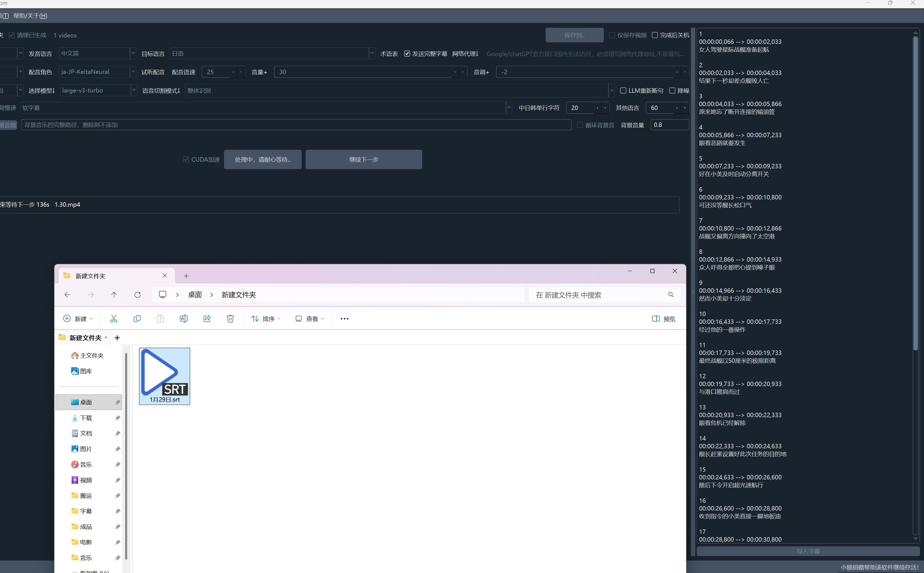Click the subtitle panel vertical scrollbar
The width and height of the screenshot is (924, 573).
(x=915, y=189)
